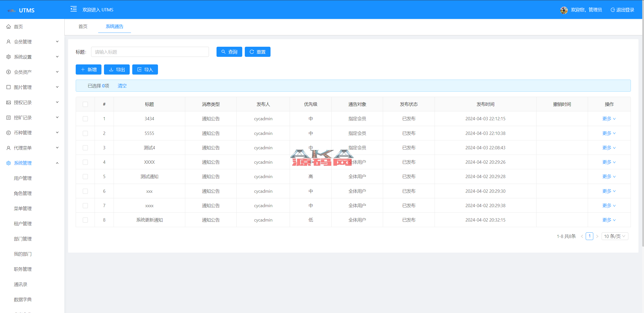
Task: Check the checkbox for row 3434
Action: point(85,119)
